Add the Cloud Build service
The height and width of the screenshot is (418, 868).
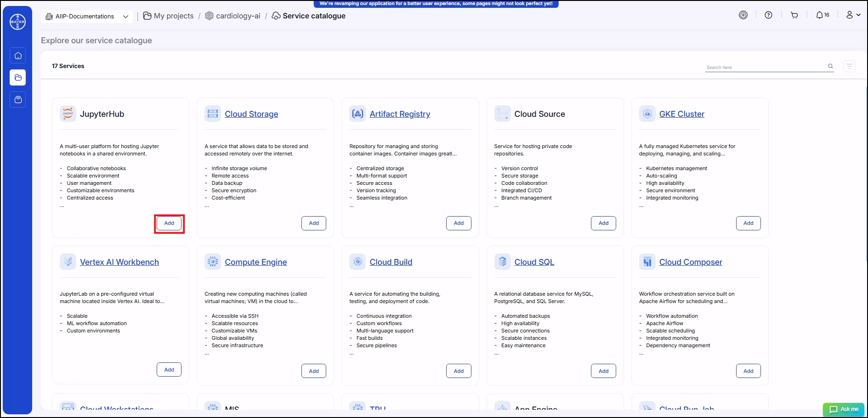pos(459,371)
